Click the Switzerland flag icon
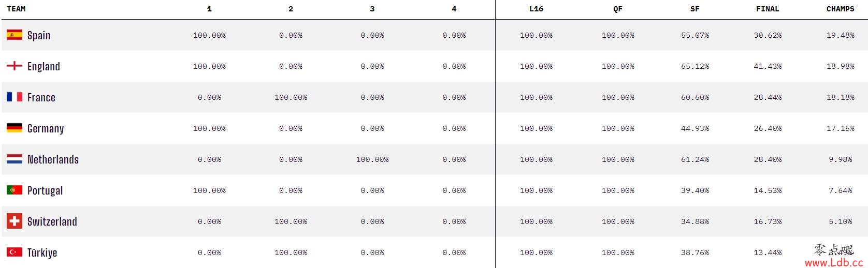Viewport: 868px width, 268px height. point(15,221)
